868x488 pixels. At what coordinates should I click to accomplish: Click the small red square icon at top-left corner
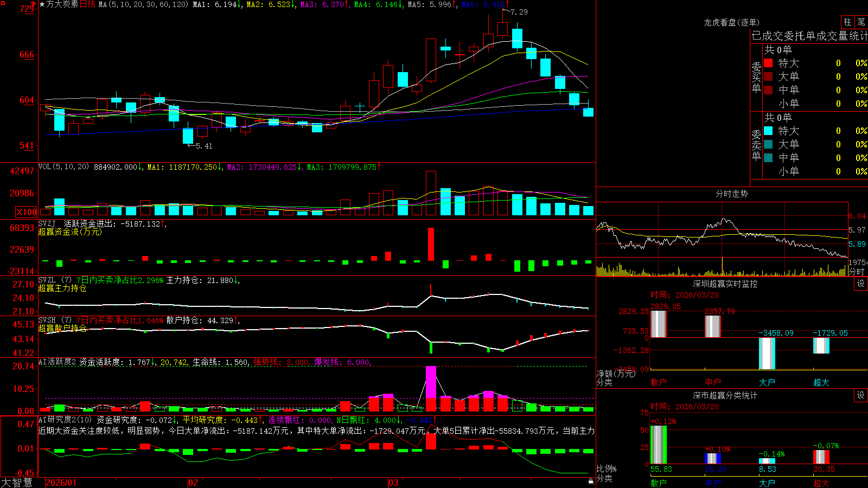click(x=3, y=3)
